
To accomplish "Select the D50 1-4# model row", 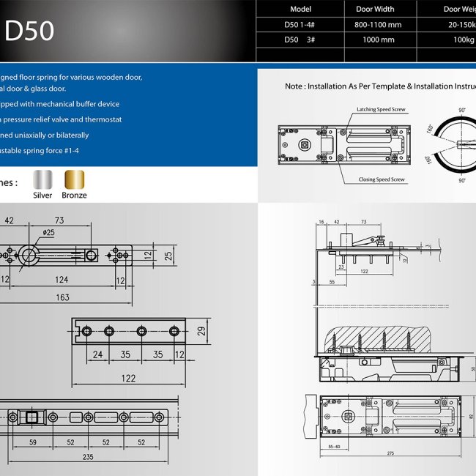I will coord(300,24).
